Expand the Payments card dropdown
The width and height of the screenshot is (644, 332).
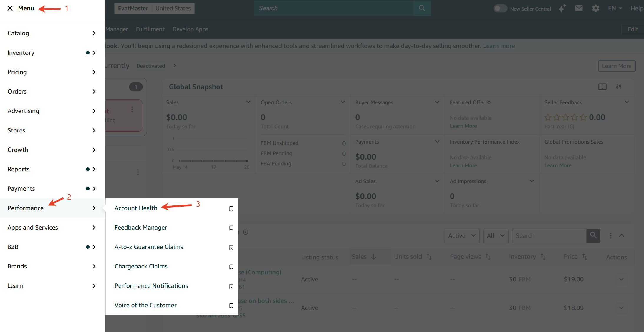click(437, 142)
